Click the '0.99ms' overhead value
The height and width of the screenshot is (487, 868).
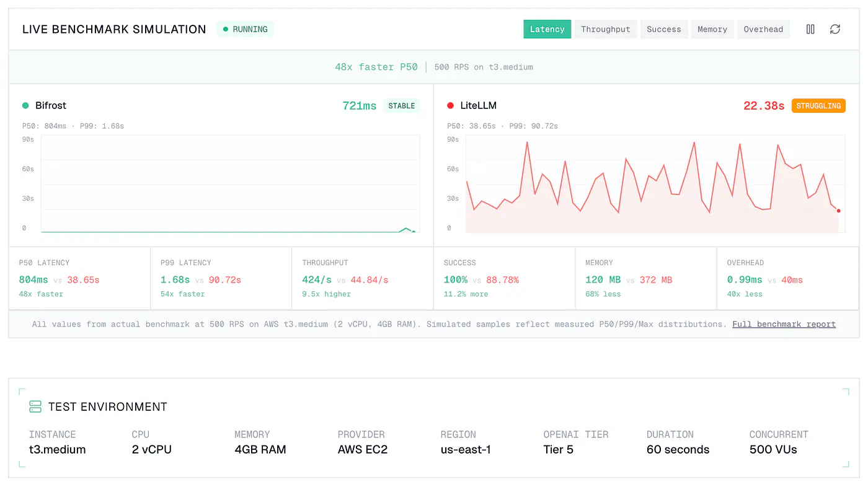pyautogui.click(x=745, y=280)
